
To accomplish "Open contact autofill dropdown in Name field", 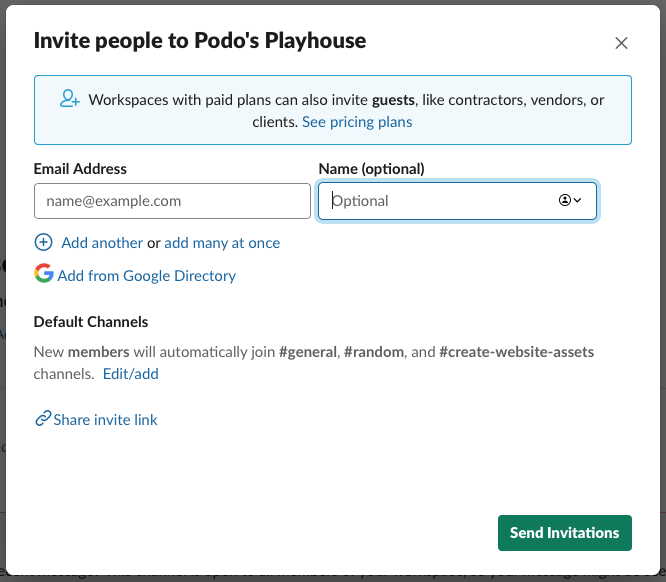I will point(570,201).
